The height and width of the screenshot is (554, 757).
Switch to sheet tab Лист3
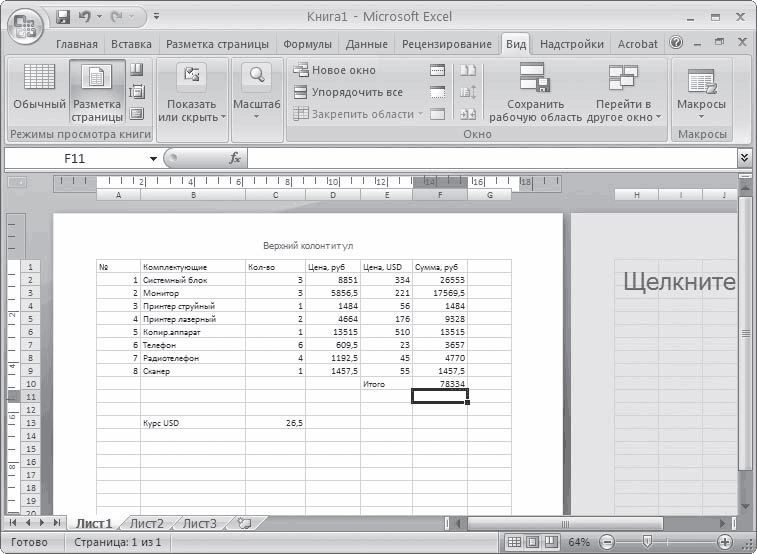point(199,523)
